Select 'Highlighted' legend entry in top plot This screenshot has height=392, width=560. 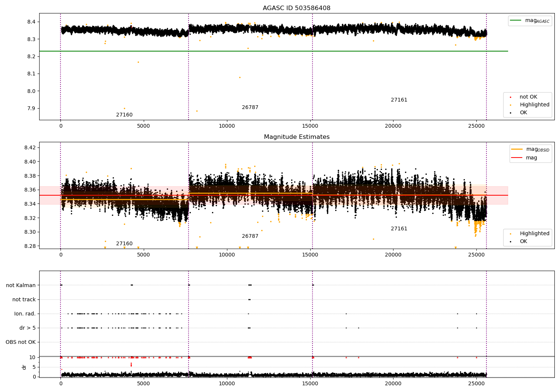click(534, 105)
